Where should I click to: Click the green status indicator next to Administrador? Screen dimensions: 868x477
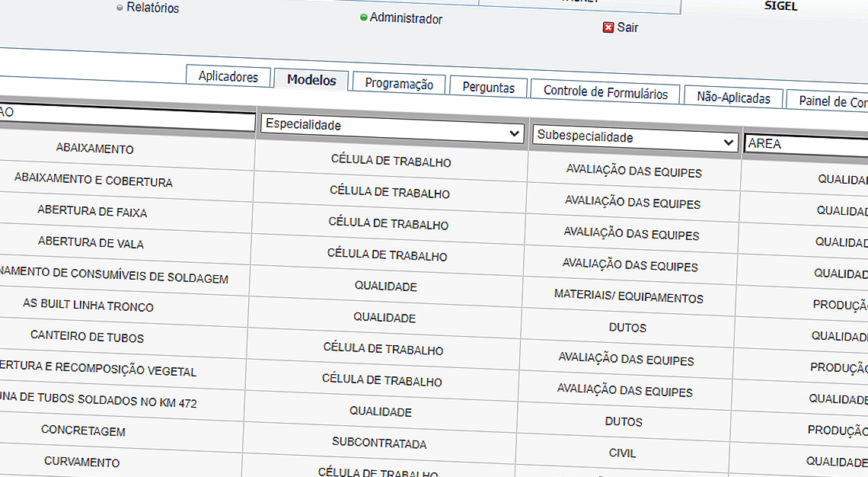[364, 18]
